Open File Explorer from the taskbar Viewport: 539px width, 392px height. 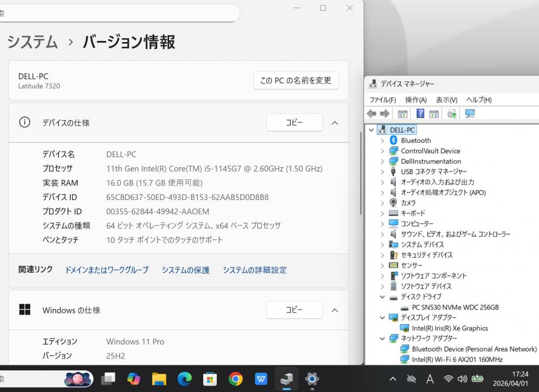tap(159, 379)
